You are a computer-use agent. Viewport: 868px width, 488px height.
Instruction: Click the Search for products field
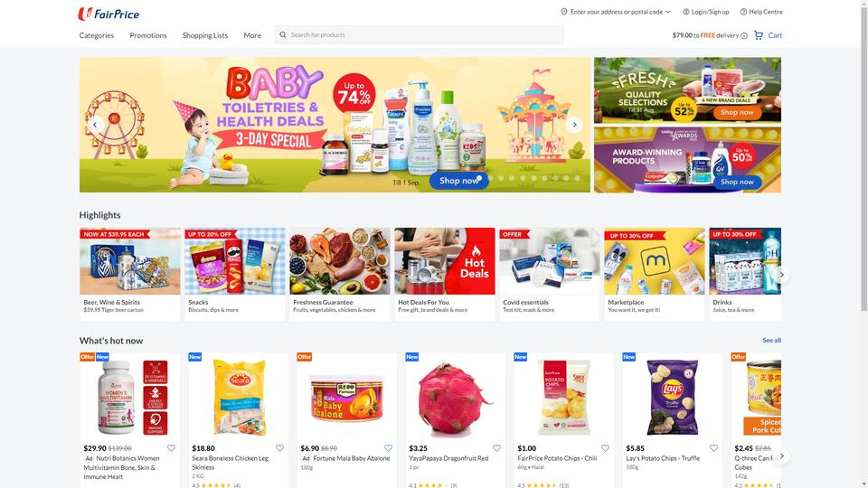point(420,35)
